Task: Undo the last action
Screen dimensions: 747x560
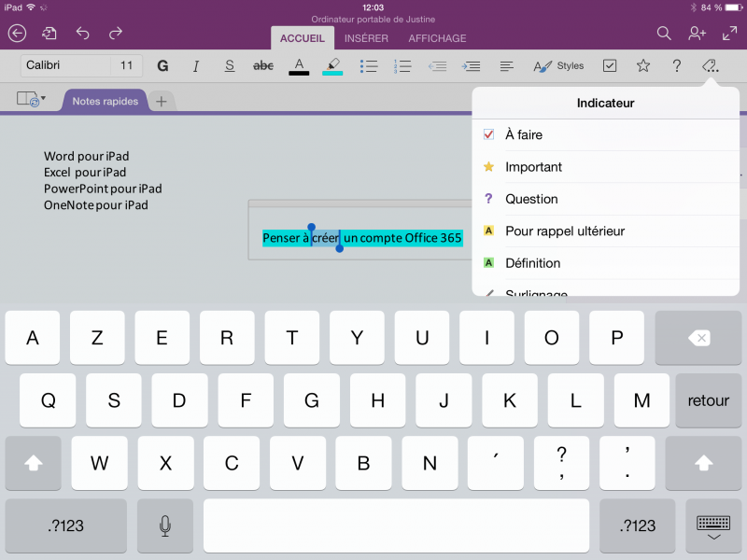Action: pyautogui.click(x=82, y=33)
